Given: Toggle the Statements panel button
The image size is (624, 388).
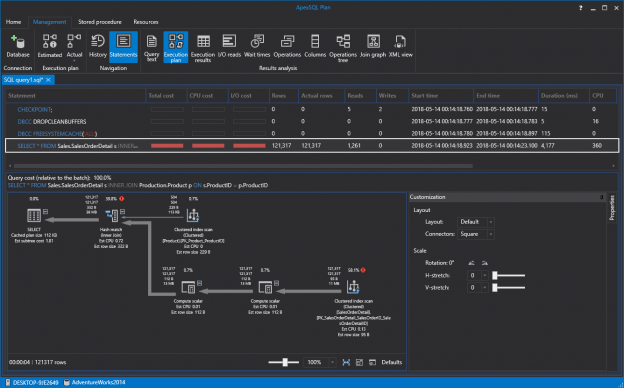Looking at the screenshot, I should tap(123, 47).
